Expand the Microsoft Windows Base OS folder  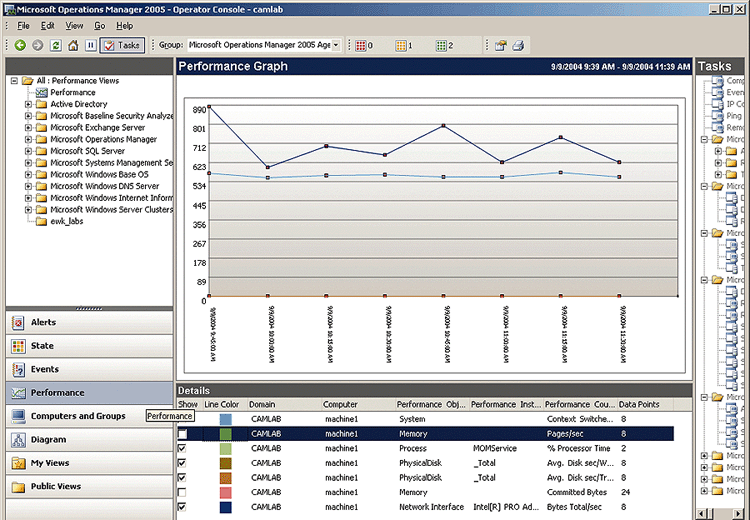coord(28,175)
